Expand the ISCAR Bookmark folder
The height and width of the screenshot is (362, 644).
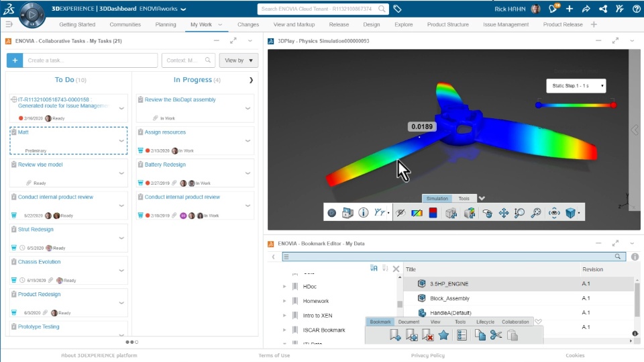point(284,330)
